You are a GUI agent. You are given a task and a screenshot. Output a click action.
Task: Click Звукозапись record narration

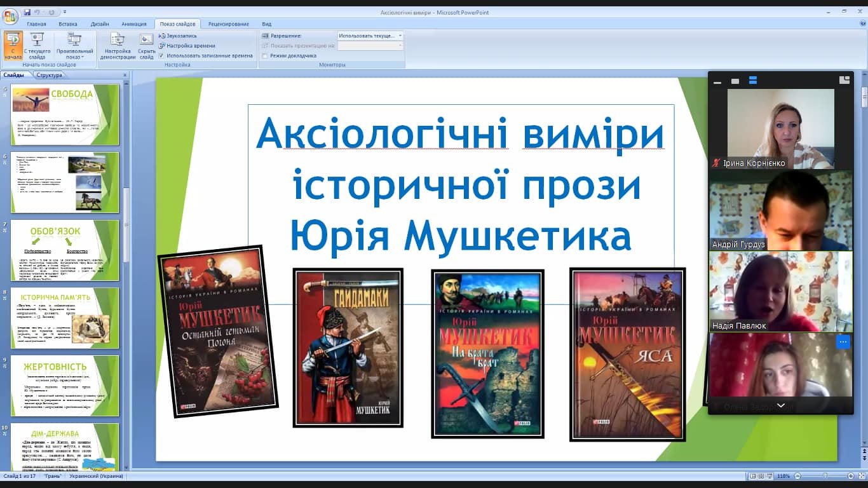tap(178, 36)
